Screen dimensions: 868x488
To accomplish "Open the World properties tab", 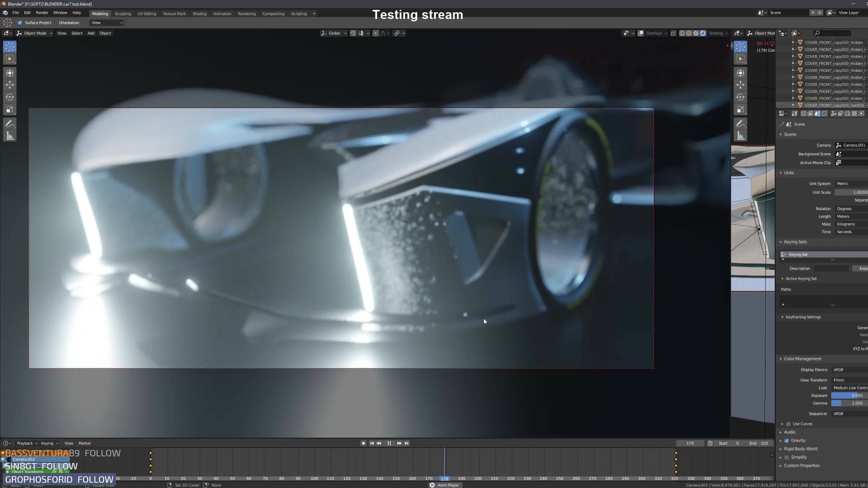I will [x=824, y=114].
